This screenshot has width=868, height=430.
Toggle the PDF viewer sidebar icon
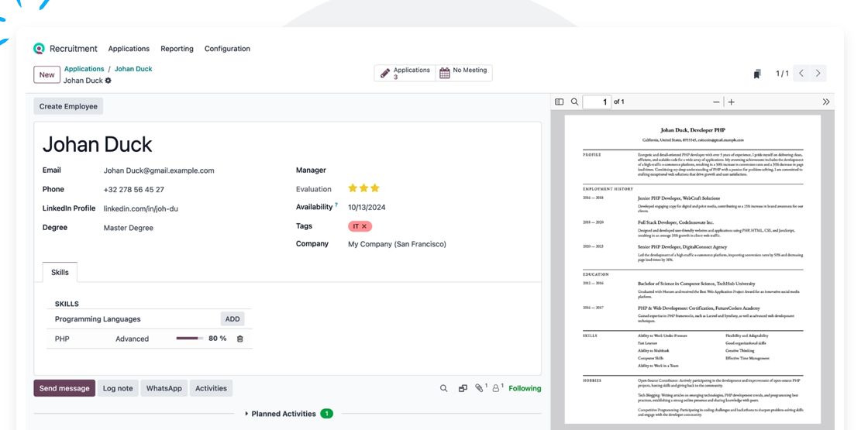(559, 101)
